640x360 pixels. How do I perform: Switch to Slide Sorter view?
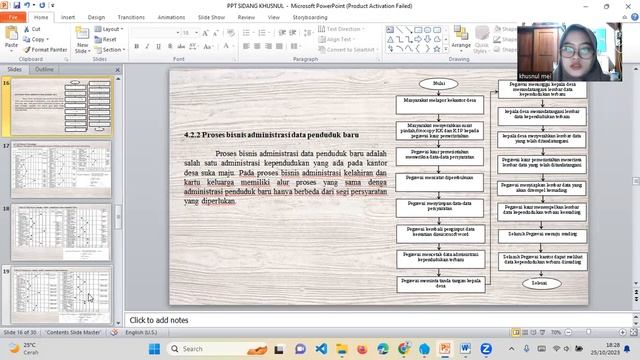525,333
